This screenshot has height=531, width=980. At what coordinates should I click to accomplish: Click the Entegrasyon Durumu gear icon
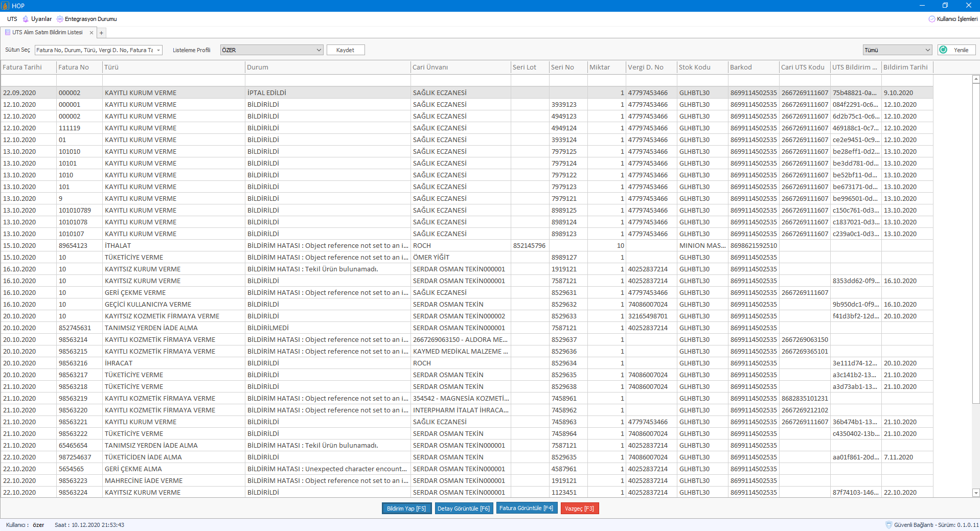tap(60, 19)
